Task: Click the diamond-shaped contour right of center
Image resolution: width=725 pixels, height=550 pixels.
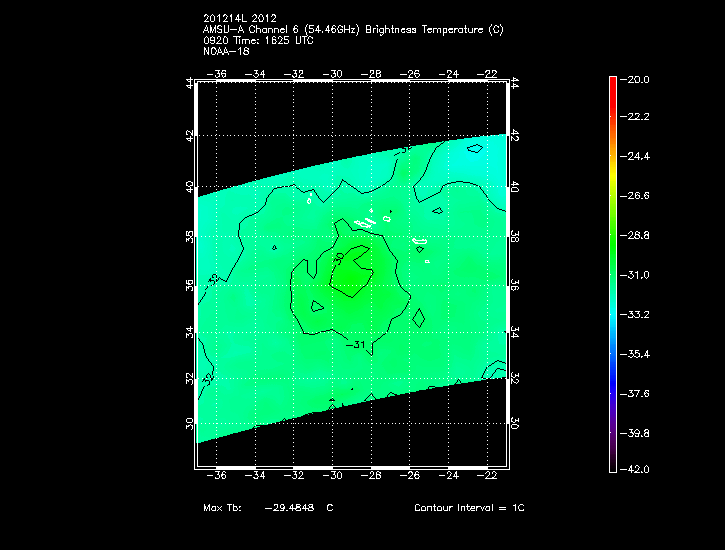Action: 418,318
